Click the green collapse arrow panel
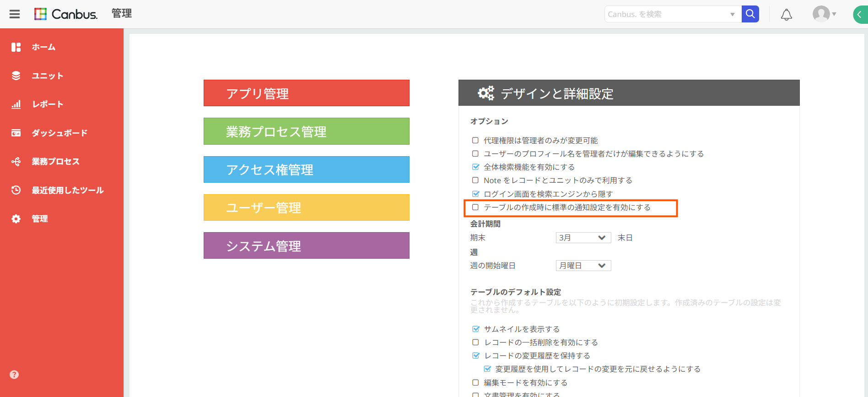The image size is (868, 397). [860, 15]
